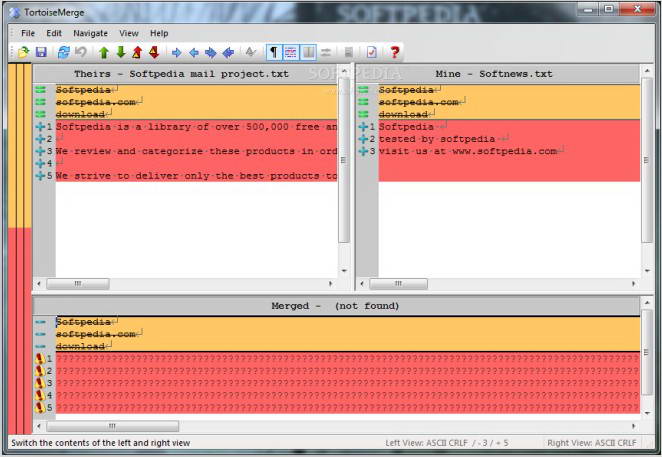
Task: Click the Mine pane horizontal scrollbar thumb
Action: click(398, 284)
